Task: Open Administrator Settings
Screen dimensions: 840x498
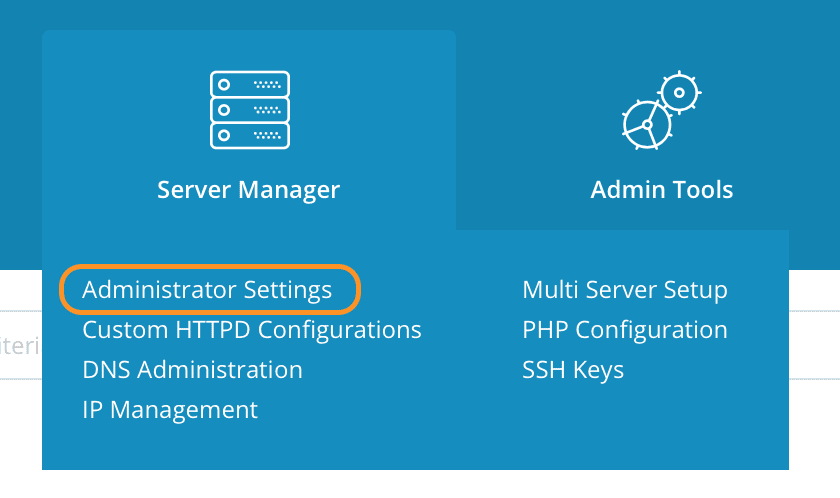Action: 207,290
